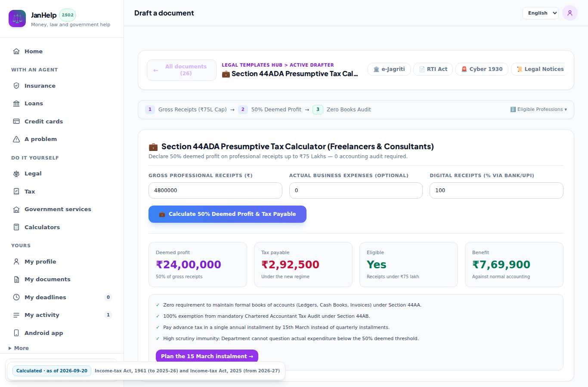This screenshot has height=387, width=588.
Task: Select Government services in the sidebar
Action: coord(62,209)
